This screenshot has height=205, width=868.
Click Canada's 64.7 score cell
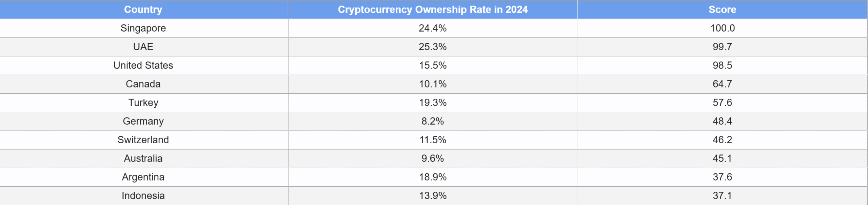click(722, 84)
